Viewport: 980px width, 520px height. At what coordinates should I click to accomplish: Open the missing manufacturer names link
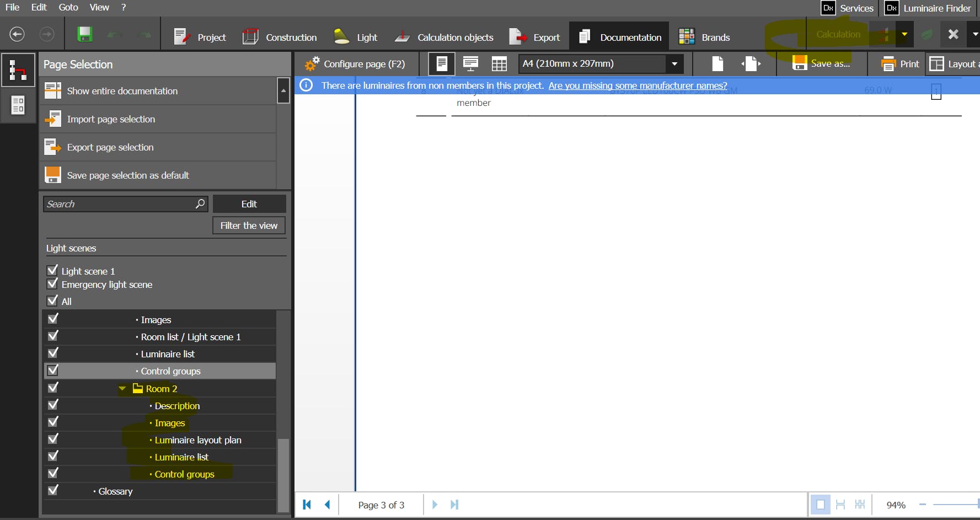pyautogui.click(x=638, y=85)
